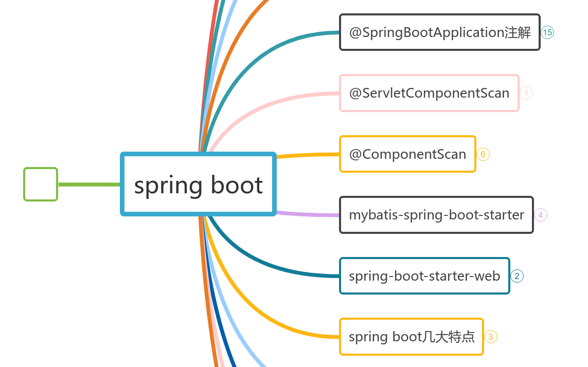The width and height of the screenshot is (588, 367).
Task: Select the spring boot central topic
Action: click(x=198, y=184)
